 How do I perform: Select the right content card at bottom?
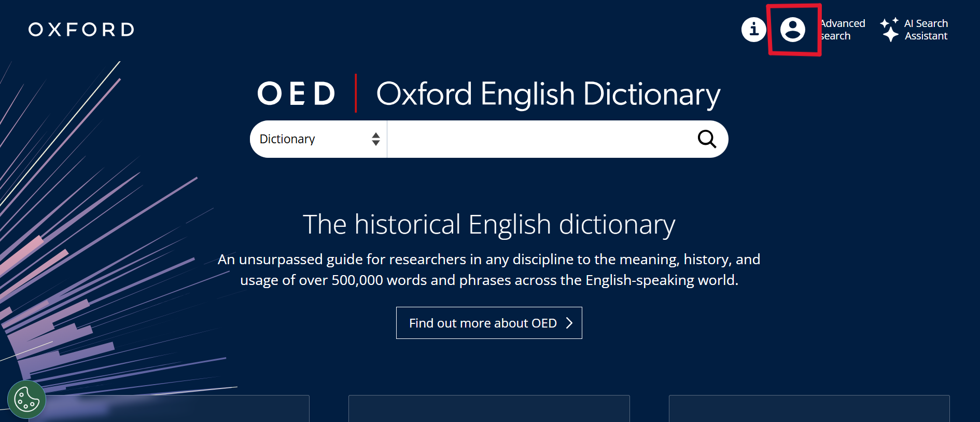click(x=809, y=409)
